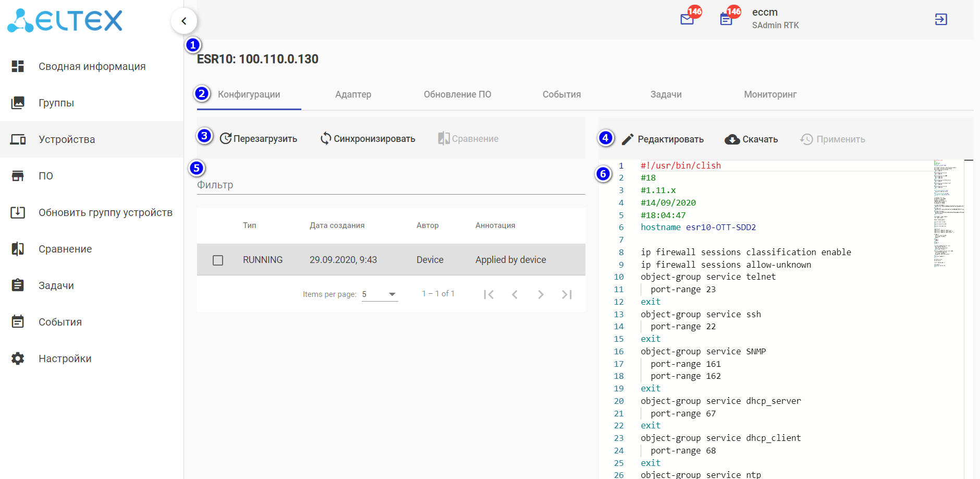This screenshot has height=479, width=980.
Task: Open the ПО store section
Action: click(x=46, y=176)
